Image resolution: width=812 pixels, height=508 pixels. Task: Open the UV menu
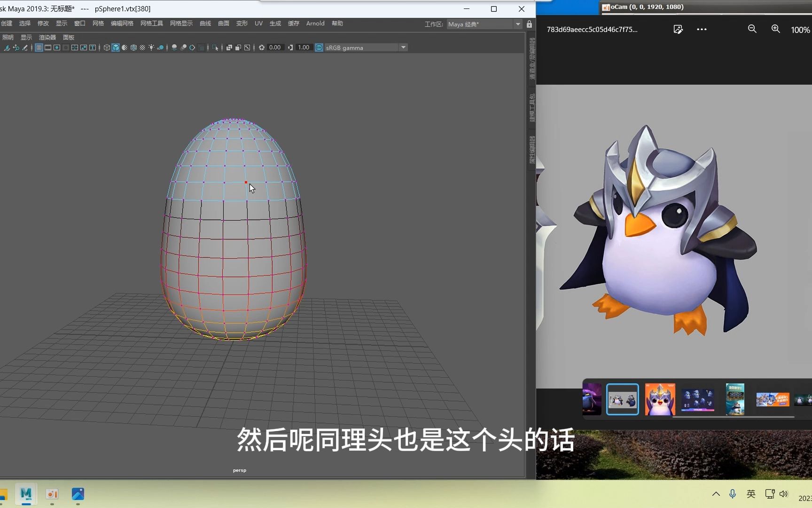coord(258,24)
